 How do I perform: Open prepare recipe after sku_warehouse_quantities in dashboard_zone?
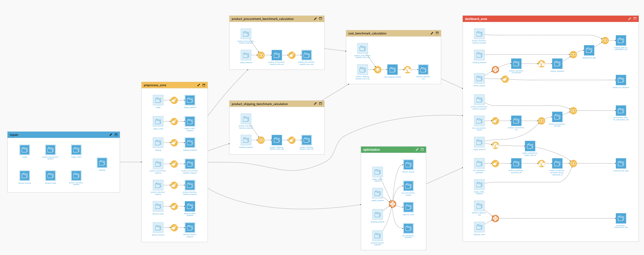pyautogui.click(x=495, y=163)
